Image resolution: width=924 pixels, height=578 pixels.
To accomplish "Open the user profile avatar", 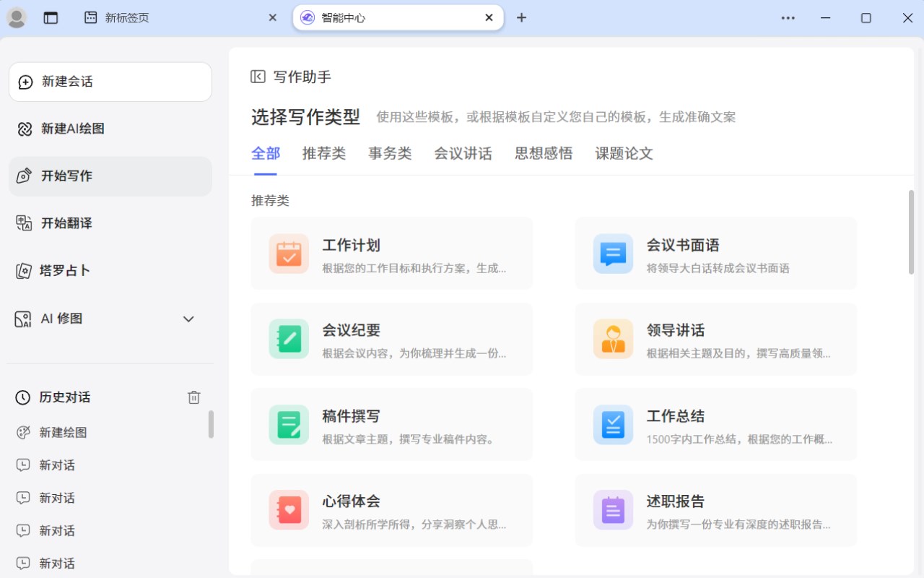I will coord(17,18).
